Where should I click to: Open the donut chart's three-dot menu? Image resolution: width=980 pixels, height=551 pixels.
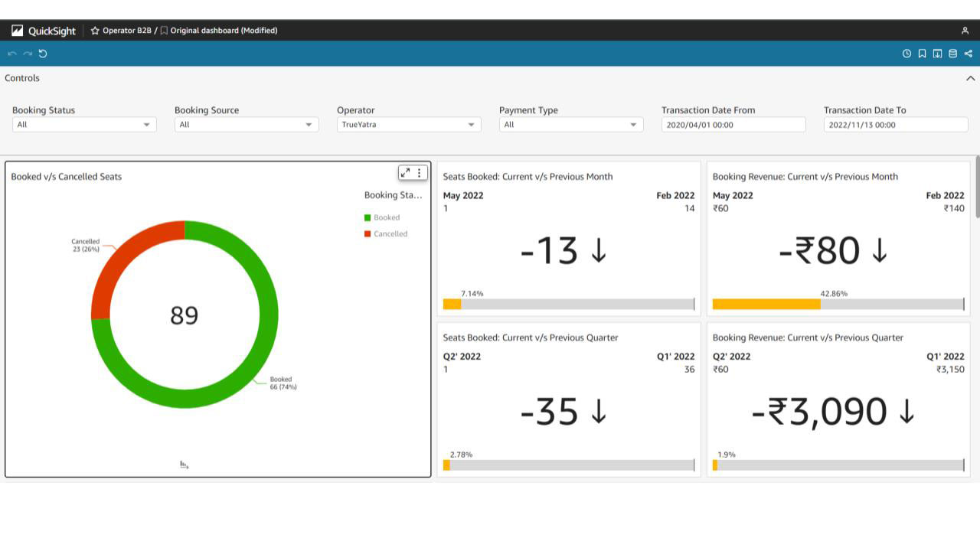click(x=420, y=173)
